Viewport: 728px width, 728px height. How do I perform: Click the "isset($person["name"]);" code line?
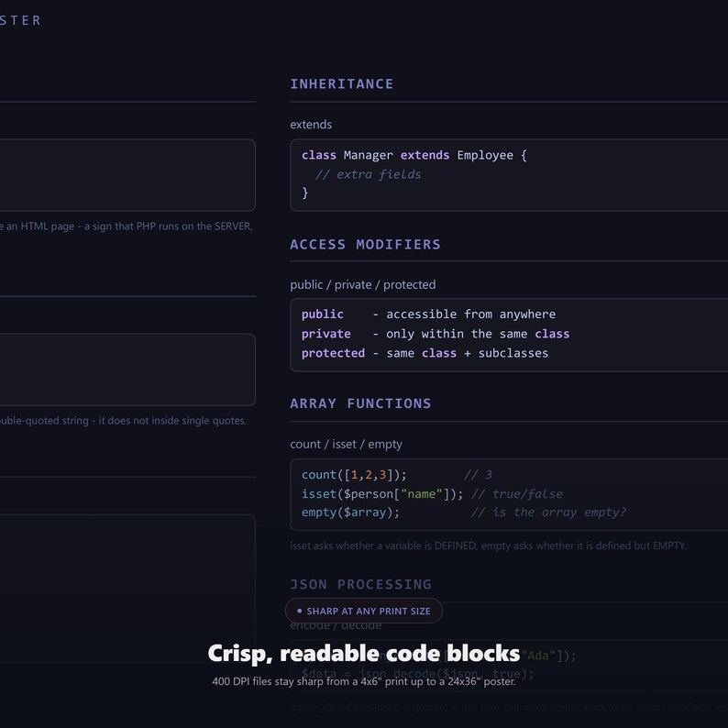382,494
